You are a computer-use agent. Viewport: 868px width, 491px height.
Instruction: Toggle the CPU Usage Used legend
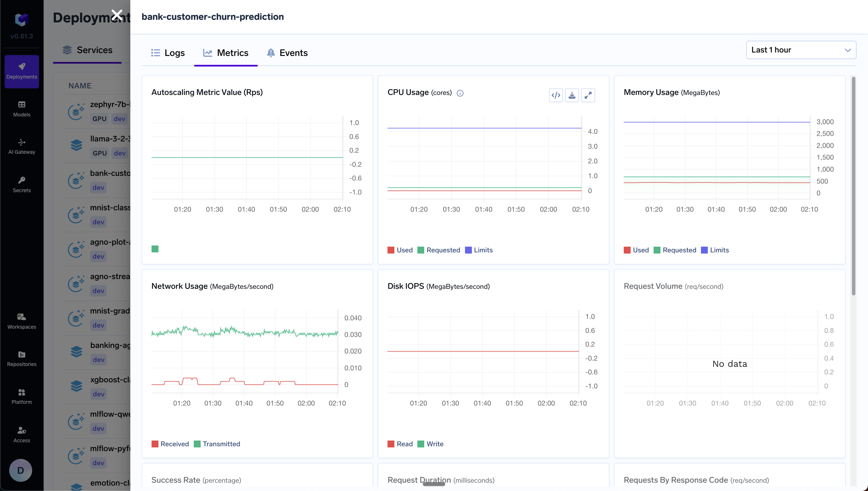coord(400,250)
